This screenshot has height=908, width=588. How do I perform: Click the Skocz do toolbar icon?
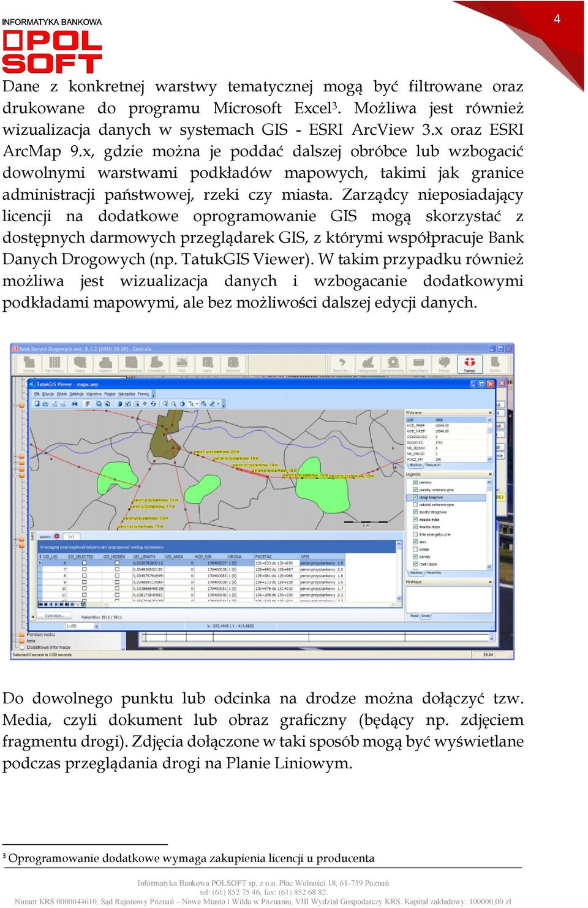(x=342, y=364)
